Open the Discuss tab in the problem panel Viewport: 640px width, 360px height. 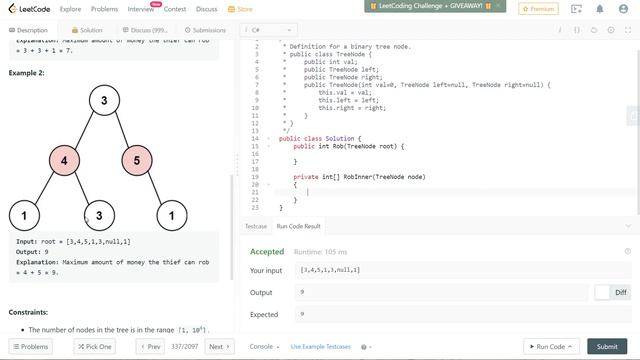(145, 30)
